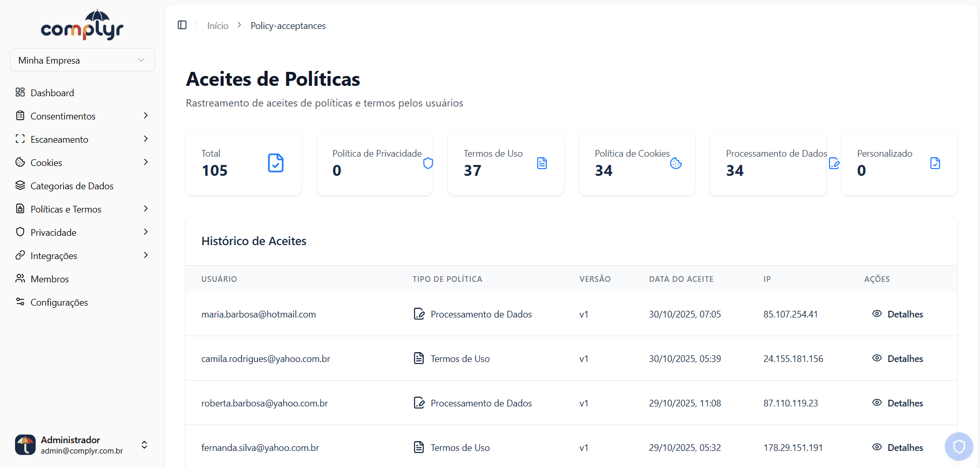Click the Política de Cookies card cookie icon
The height and width of the screenshot is (468, 980).
676,163
